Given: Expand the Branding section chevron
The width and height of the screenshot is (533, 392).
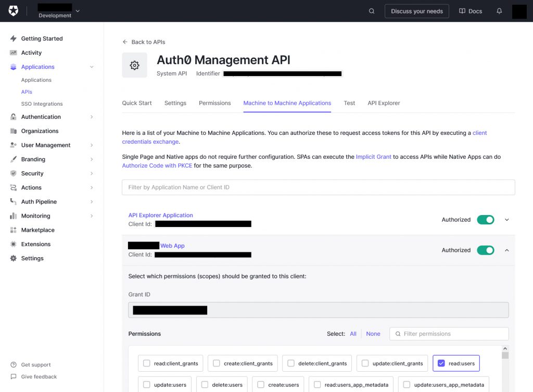Looking at the screenshot, I should click(92, 159).
